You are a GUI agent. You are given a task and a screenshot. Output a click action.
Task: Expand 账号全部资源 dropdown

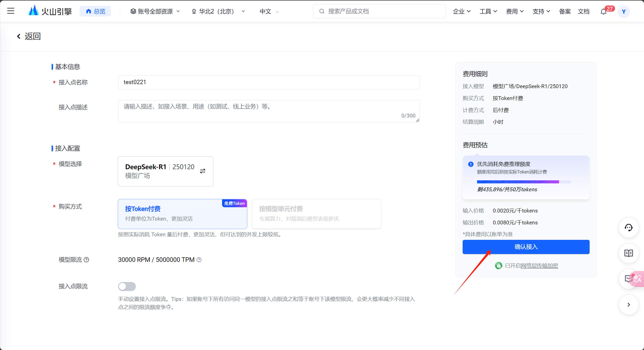155,11
